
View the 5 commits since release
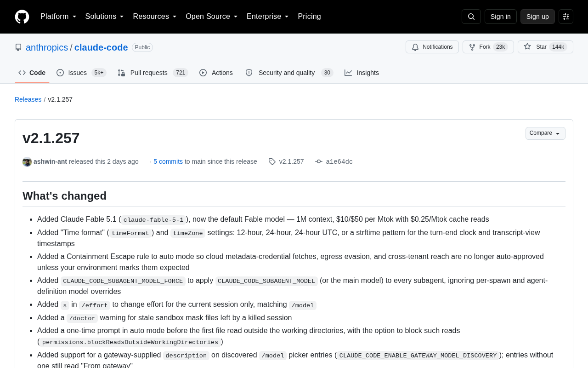click(x=168, y=161)
